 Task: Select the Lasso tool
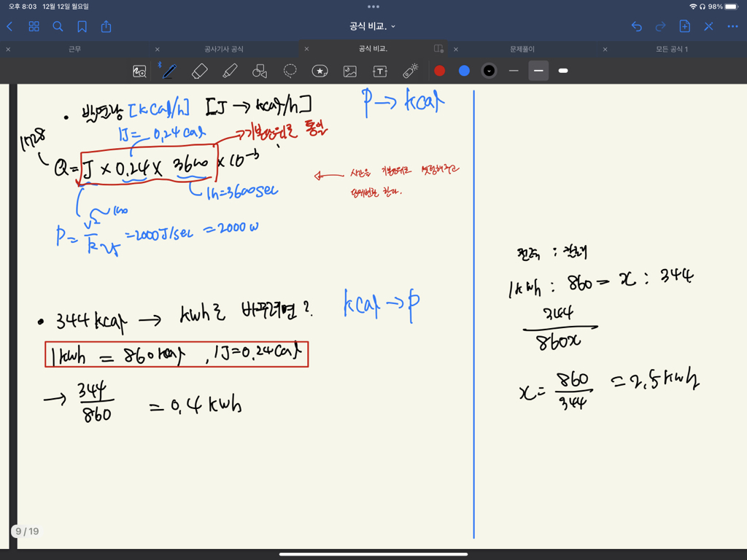[290, 71]
